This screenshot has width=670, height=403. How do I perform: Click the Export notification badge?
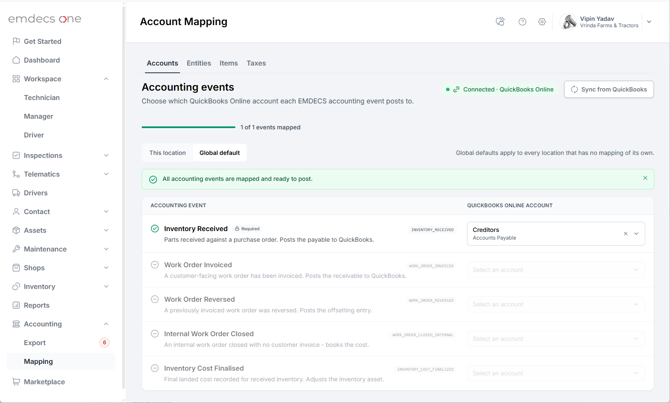[x=104, y=342]
